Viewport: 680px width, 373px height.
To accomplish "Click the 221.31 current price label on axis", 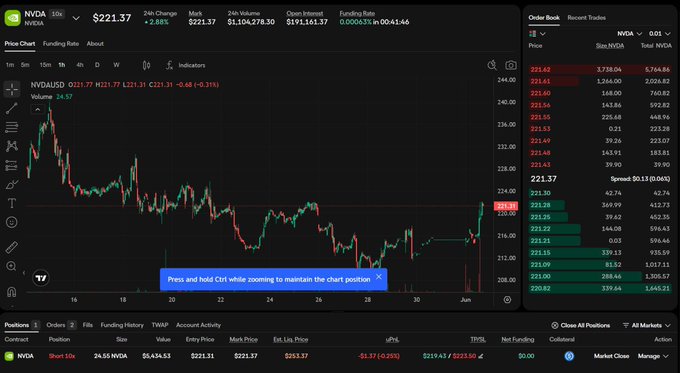I will click(x=506, y=206).
